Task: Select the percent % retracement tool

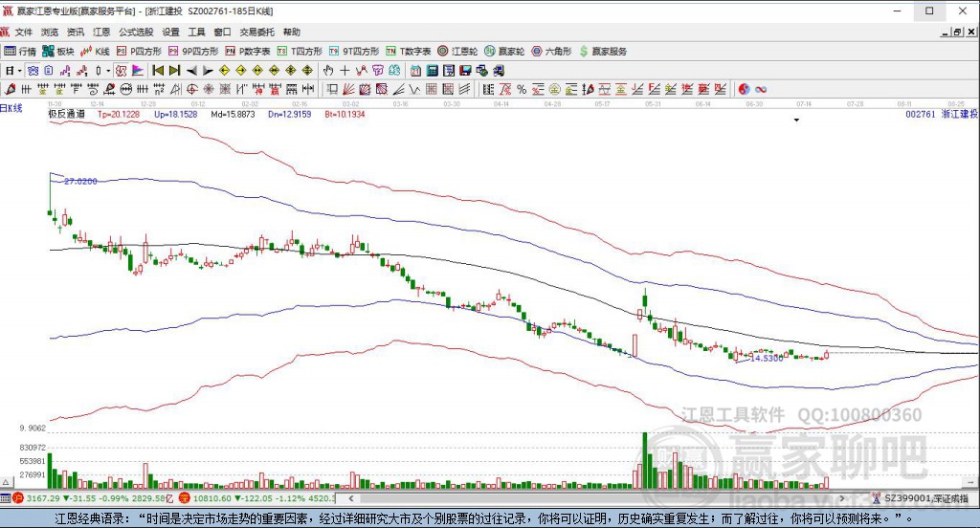Action: click(x=522, y=89)
